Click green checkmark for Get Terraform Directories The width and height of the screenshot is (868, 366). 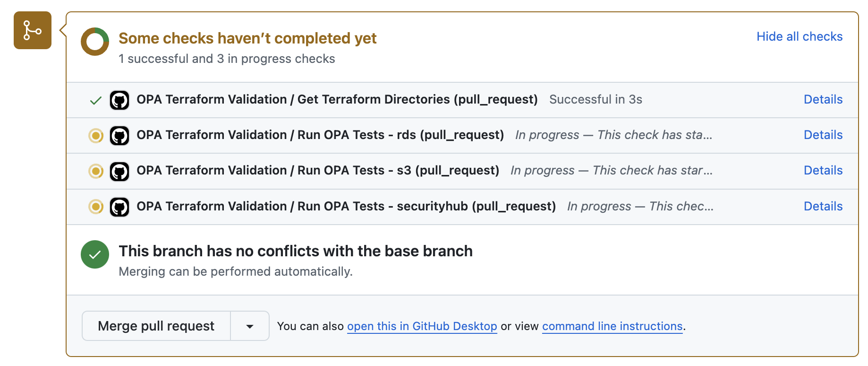coord(96,100)
